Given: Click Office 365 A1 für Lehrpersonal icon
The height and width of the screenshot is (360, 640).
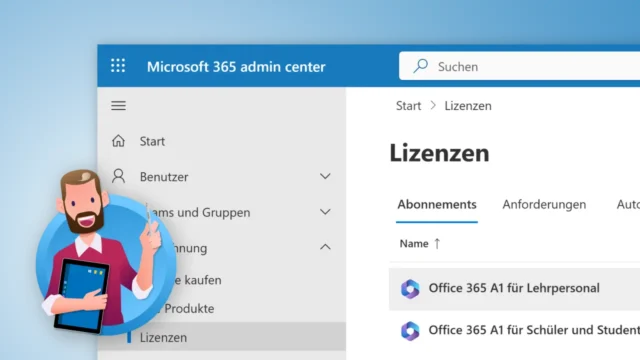Looking at the screenshot, I should click(x=410, y=289).
